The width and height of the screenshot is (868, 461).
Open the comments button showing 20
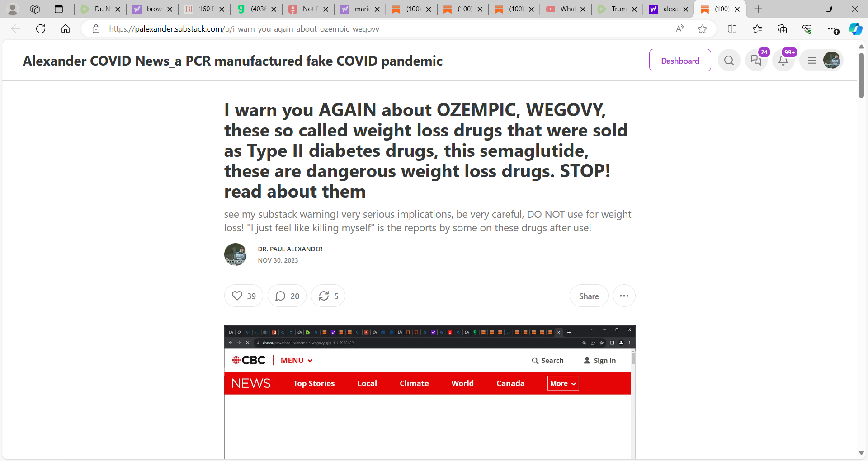[x=287, y=296]
